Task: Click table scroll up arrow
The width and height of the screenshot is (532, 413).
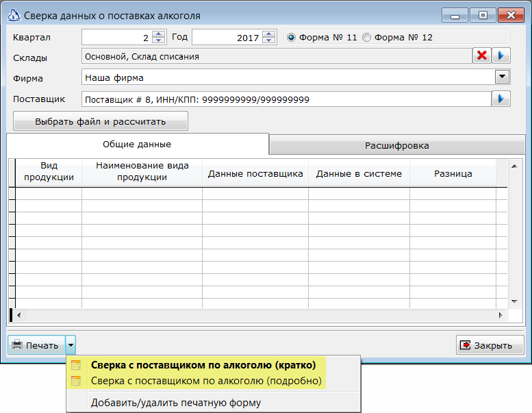Action: pos(514,166)
